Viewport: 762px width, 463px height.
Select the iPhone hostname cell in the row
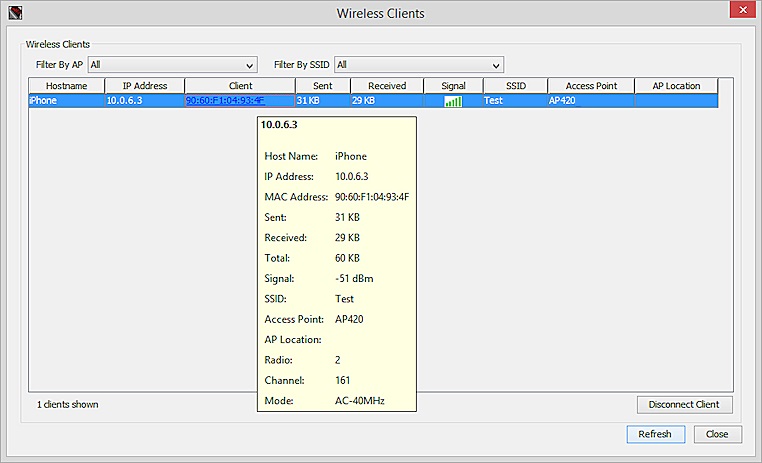pos(45,101)
